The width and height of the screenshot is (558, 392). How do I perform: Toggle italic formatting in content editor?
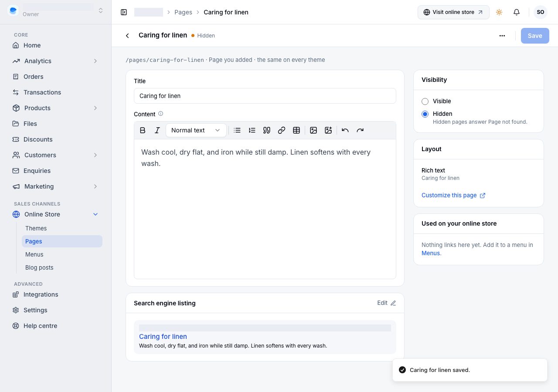click(157, 130)
